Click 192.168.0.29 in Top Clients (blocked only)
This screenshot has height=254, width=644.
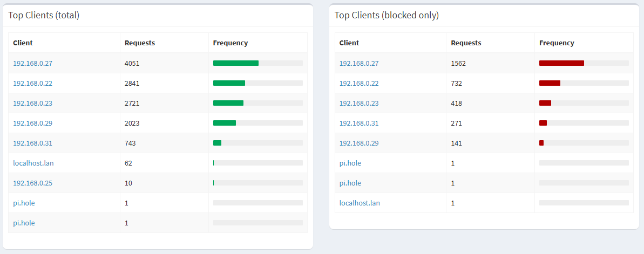(x=359, y=143)
